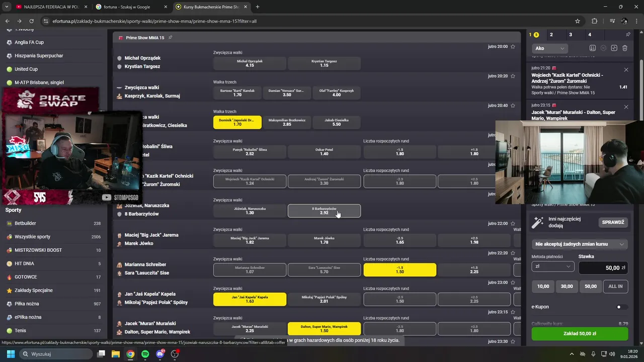The image size is (644, 362).
Task: Click the bet slip share and expand icon
Action: pyautogui.click(x=614, y=48)
